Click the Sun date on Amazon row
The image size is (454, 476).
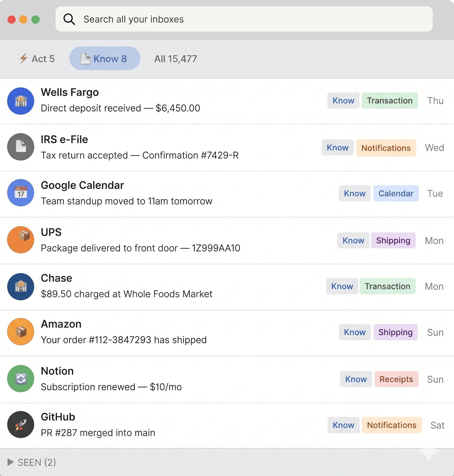pyautogui.click(x=435, y=332)
